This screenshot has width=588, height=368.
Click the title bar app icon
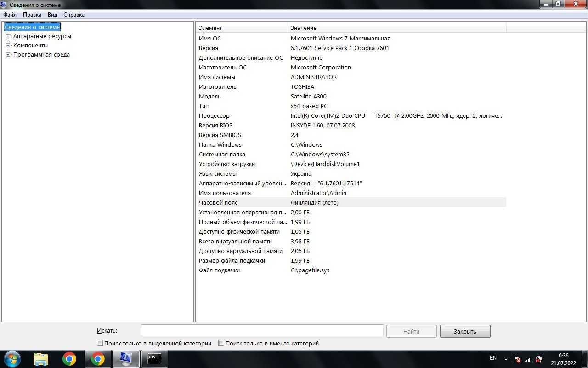click(x=4, y=5)
